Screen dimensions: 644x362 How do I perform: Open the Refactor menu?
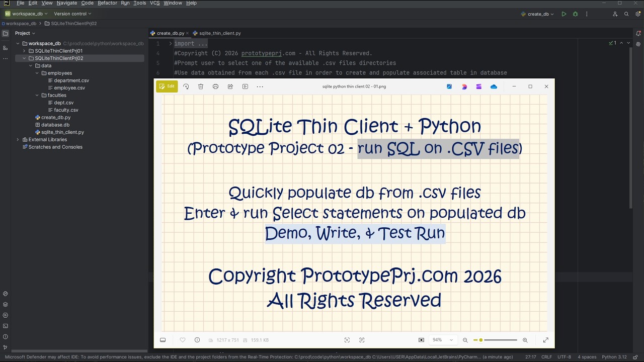(107, 3)
